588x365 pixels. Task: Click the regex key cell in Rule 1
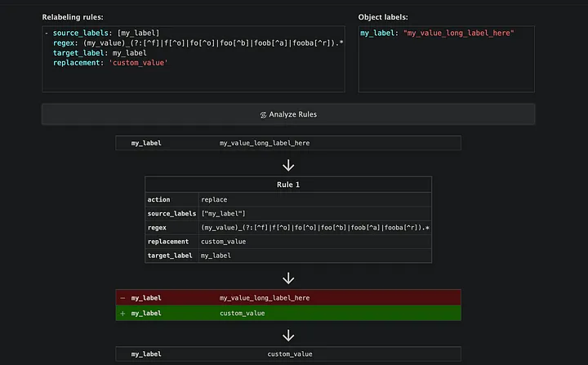[x=171, y=228]
